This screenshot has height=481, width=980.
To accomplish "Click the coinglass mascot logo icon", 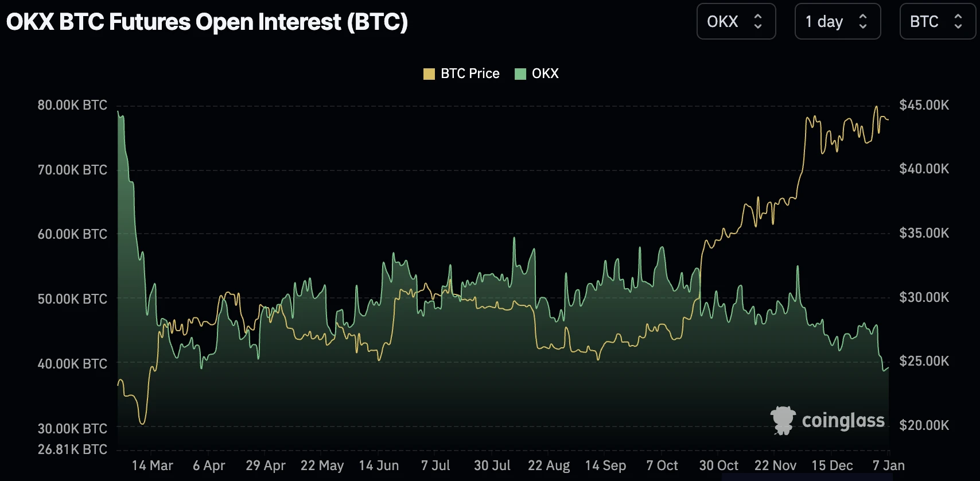I will 783,420.
